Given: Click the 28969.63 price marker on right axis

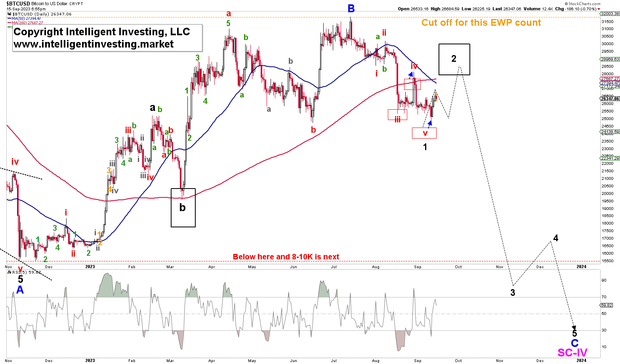Looking at the screenshot, I should tap(610, 59).
